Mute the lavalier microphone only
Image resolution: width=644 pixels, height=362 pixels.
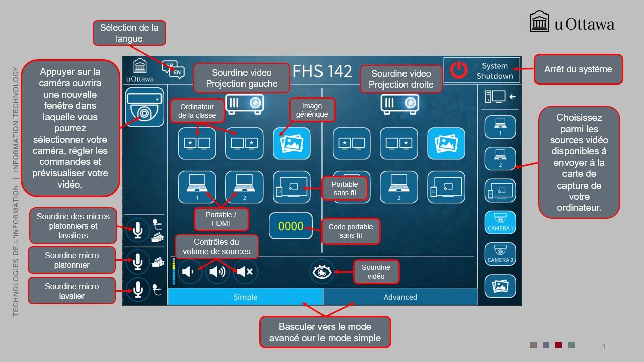(x=137, y=290)
